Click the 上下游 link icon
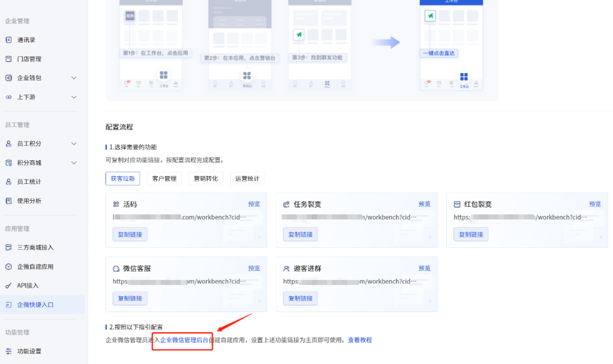 pos(8,97)
